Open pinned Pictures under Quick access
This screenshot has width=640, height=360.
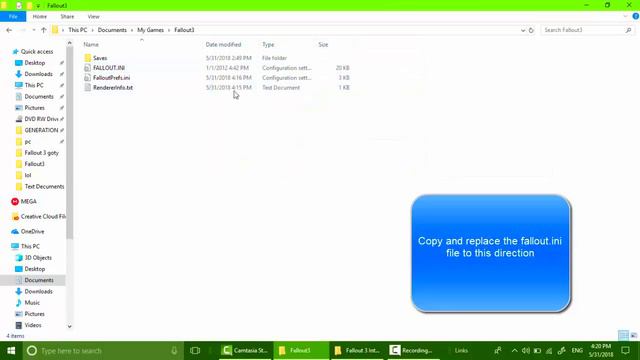[34, 108]
